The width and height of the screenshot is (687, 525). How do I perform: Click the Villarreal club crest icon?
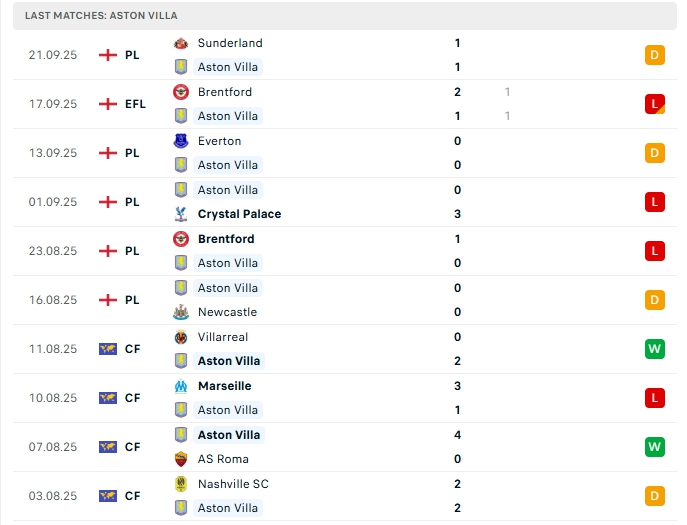click(x=181, y=337)
